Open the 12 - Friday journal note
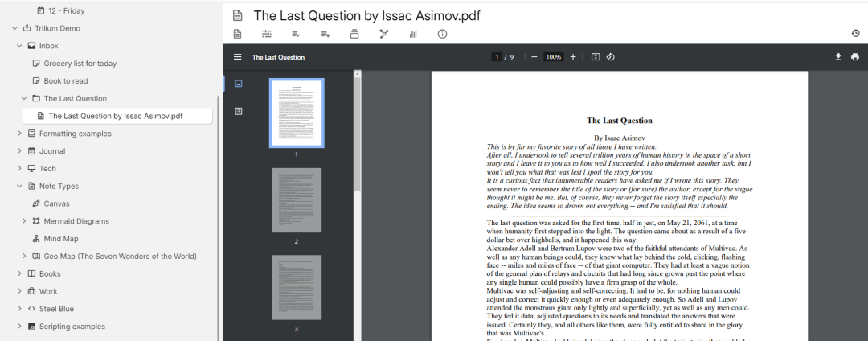 tap(67, 10)
